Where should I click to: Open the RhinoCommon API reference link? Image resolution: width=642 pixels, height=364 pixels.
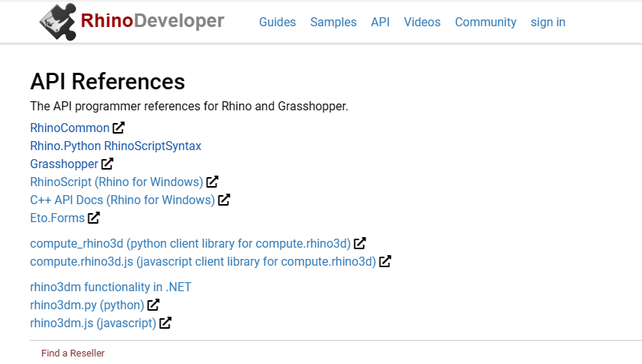tap(70, 128)
